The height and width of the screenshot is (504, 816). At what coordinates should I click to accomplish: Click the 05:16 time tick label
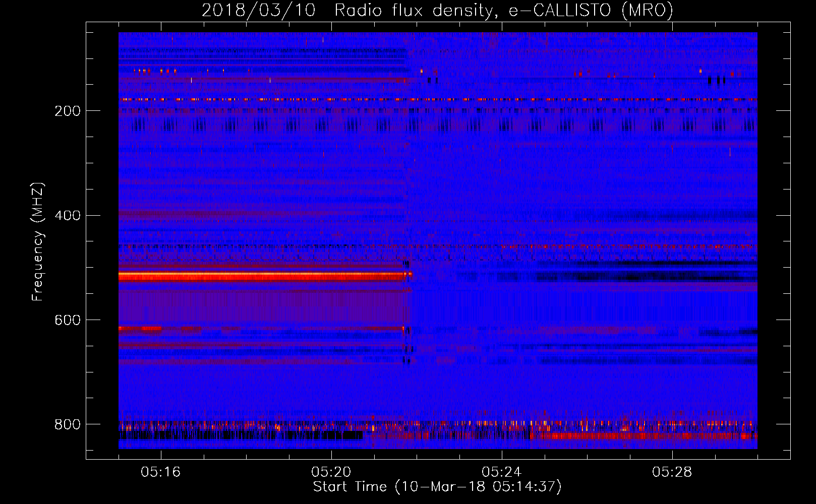[161, 472]
